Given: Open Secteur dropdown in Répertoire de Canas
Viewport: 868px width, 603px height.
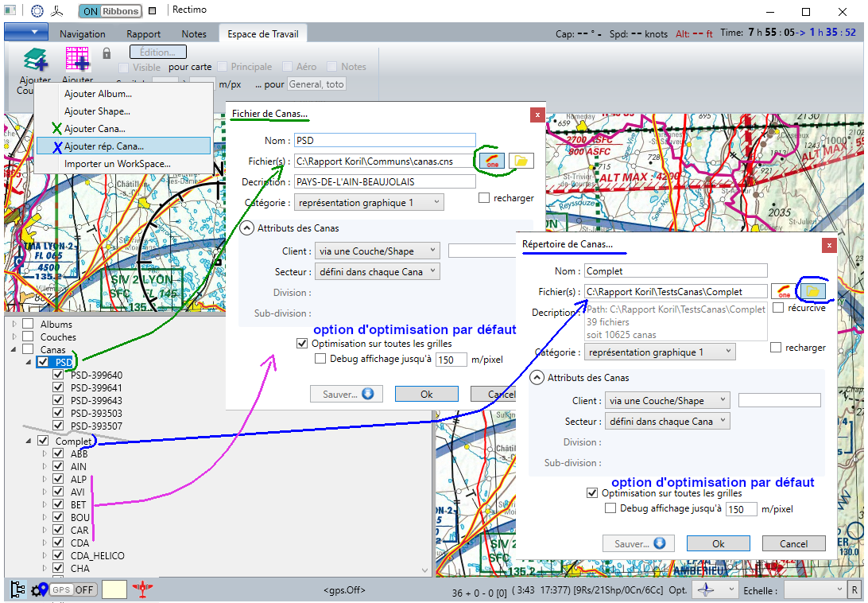Looking at the screenshot, I should pos(667,421).
